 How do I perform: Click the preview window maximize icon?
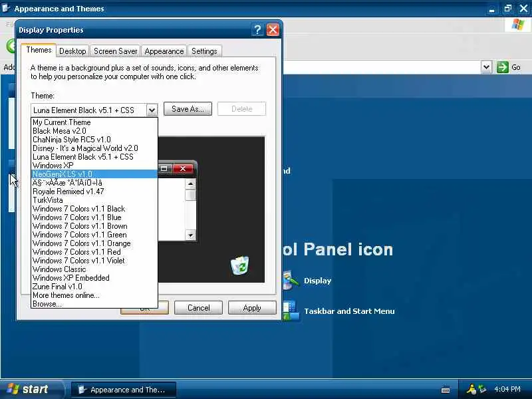click(164, 169)
